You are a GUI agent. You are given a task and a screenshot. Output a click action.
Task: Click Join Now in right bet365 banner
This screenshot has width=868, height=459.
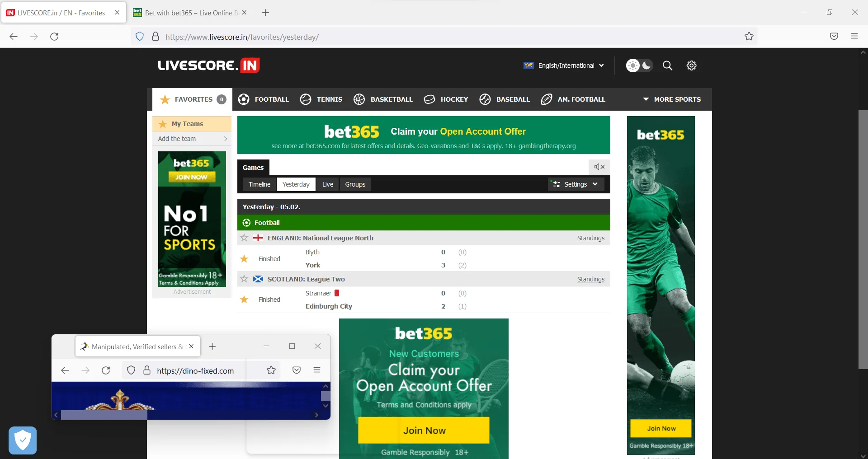tap(661, 428)
